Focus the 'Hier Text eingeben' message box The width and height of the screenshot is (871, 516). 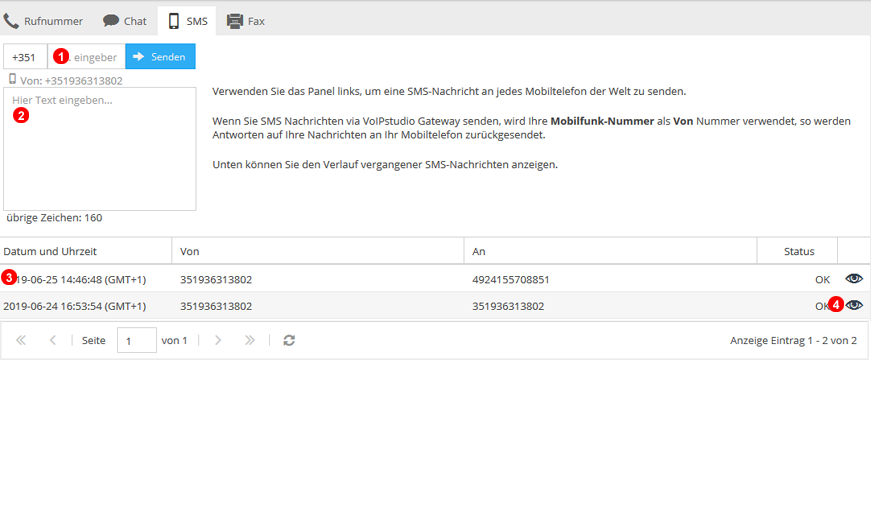tap(100, 149)
